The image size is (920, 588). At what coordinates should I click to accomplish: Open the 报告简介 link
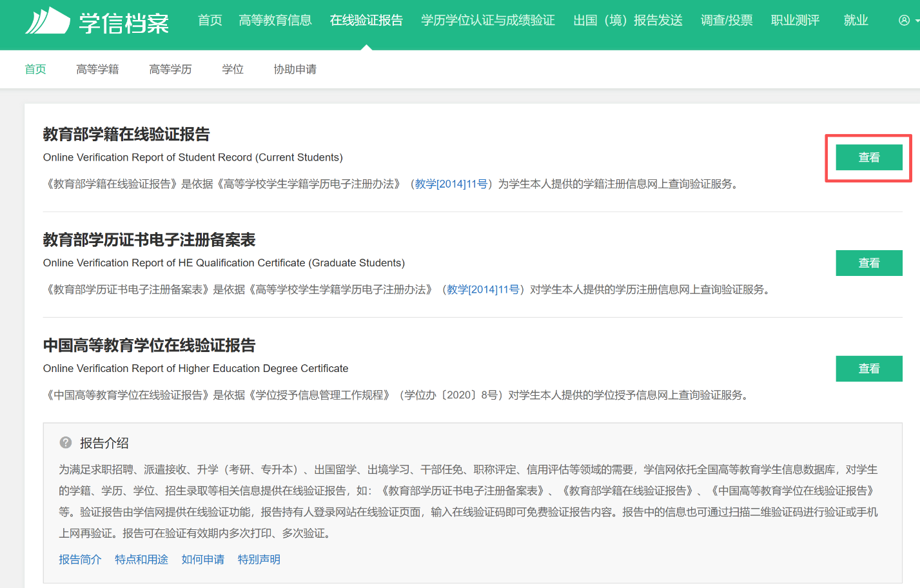[80, 560]
